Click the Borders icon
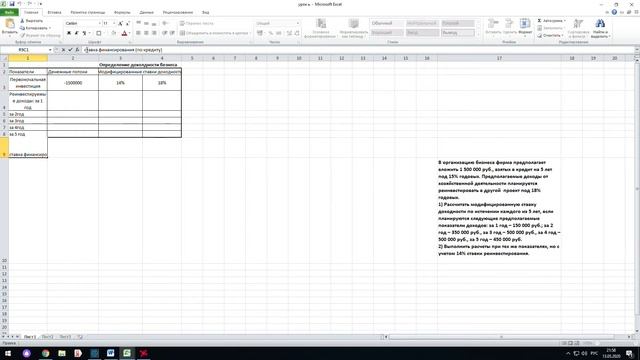The width and height of the screenshot is (640, 360). (98, 33)
